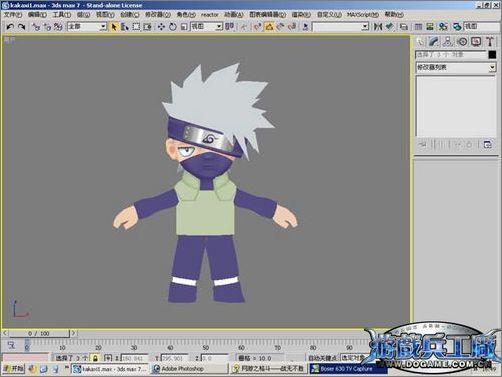Open the 文件(F) menu
Screen dimensions: 502x377
(x=13, y=15)
